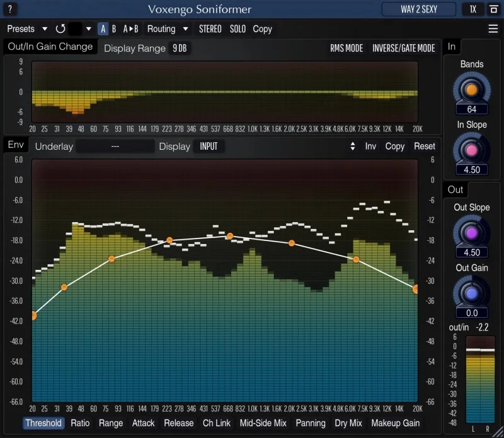
Task: Reset the envelope with Reset button
Action: pos(424,146)
